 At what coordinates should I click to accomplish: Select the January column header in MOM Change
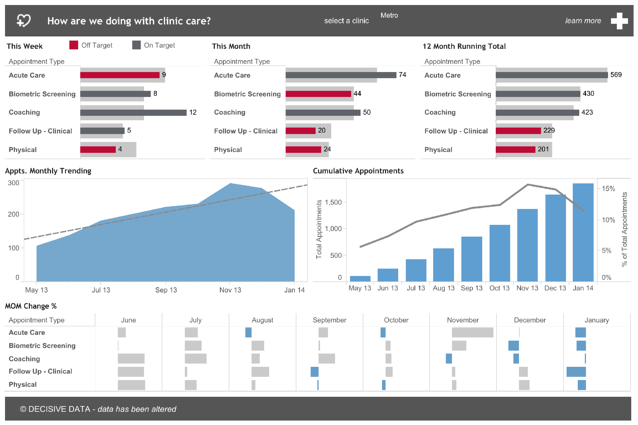(596, 320)
